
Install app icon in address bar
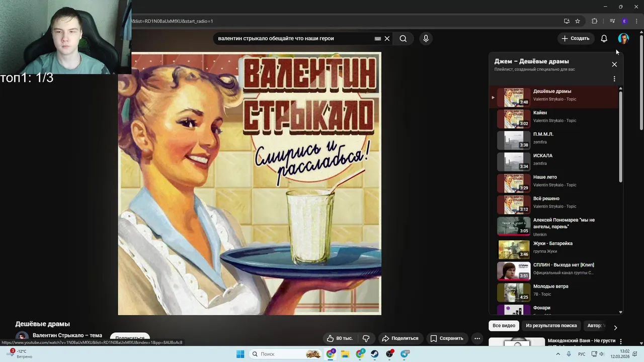point(567,21)
